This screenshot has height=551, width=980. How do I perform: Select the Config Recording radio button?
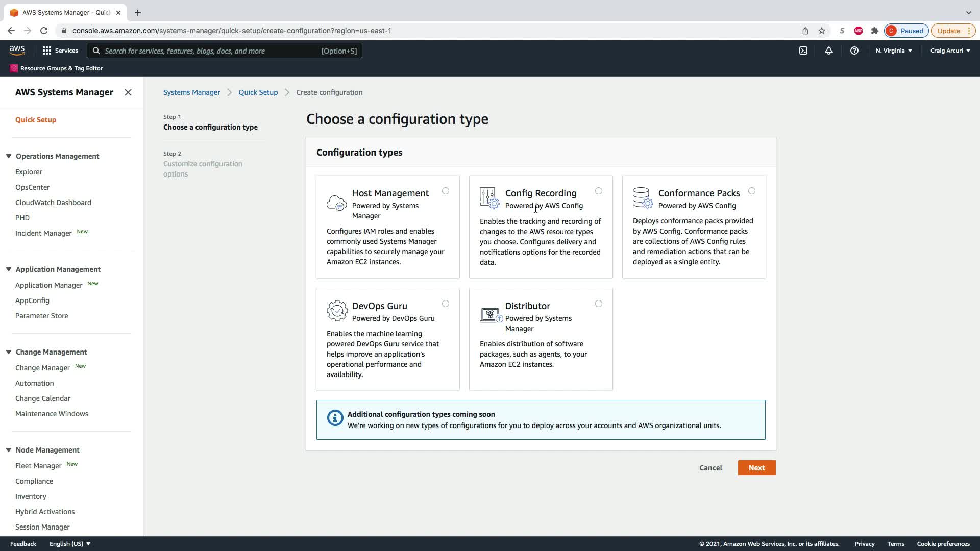coord(599,191)
